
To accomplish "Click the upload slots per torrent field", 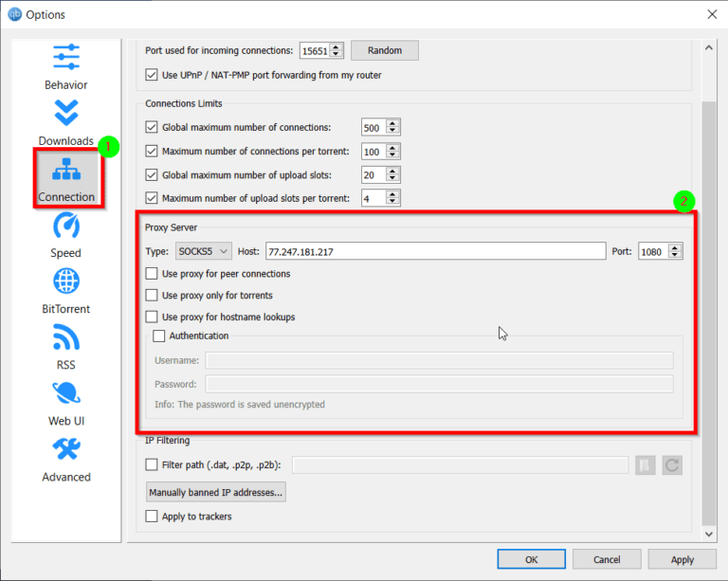I will tap(373, 199).
